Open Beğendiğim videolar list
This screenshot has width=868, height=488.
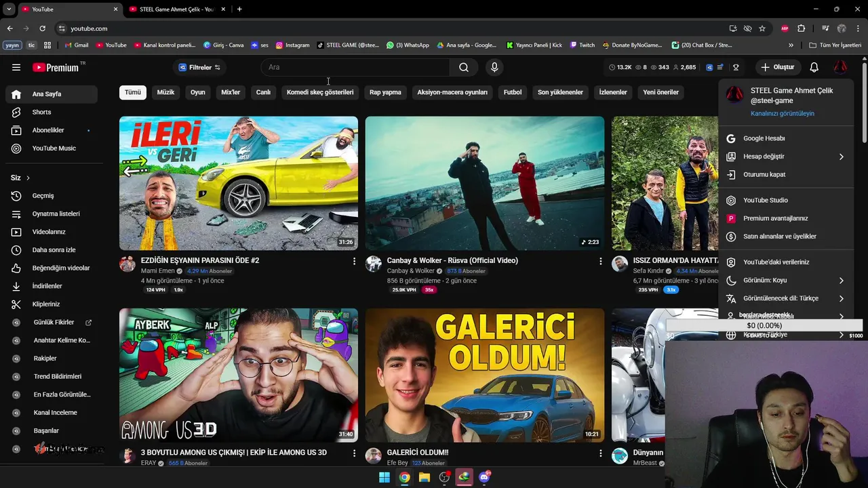pos(52,268)
